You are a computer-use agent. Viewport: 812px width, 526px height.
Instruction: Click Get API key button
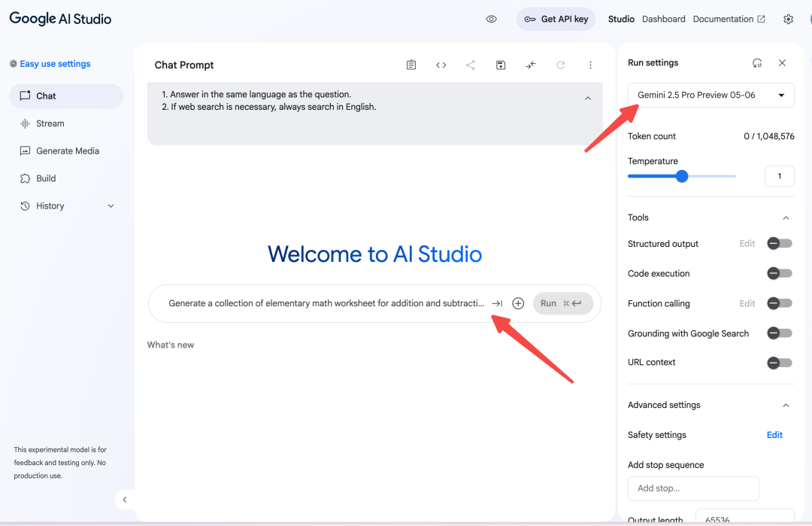556,19
